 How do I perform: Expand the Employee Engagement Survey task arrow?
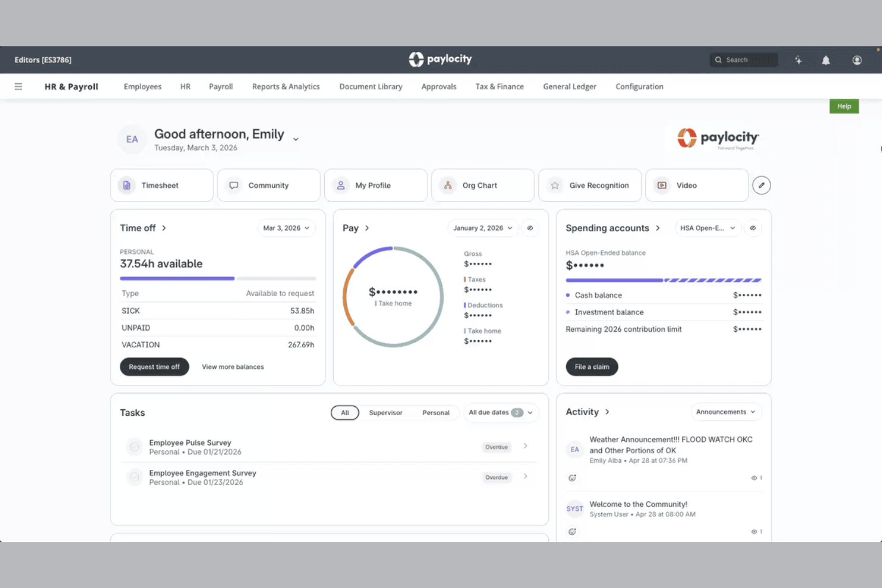(x=525, y=477)
